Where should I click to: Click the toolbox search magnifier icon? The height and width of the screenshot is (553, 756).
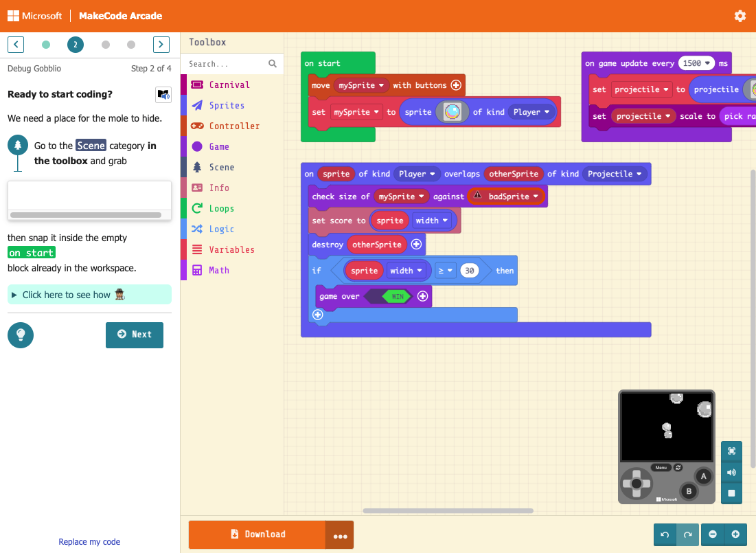coord(273,64)
